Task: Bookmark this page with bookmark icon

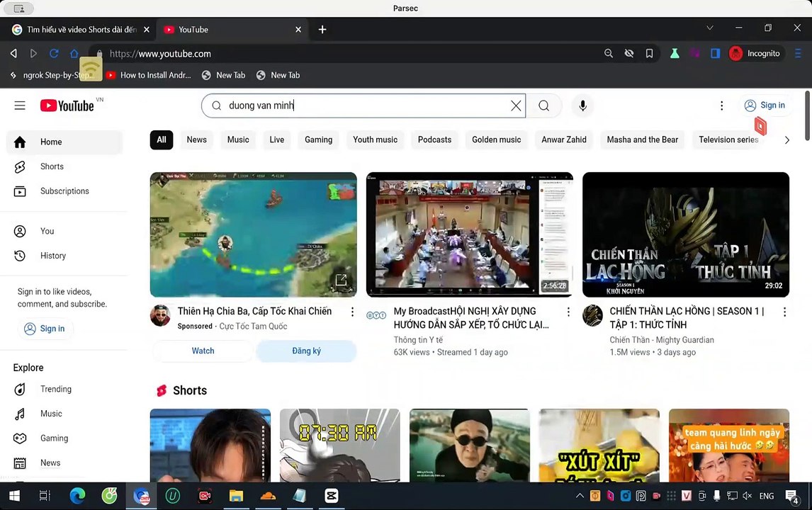Action: [650, 53]
